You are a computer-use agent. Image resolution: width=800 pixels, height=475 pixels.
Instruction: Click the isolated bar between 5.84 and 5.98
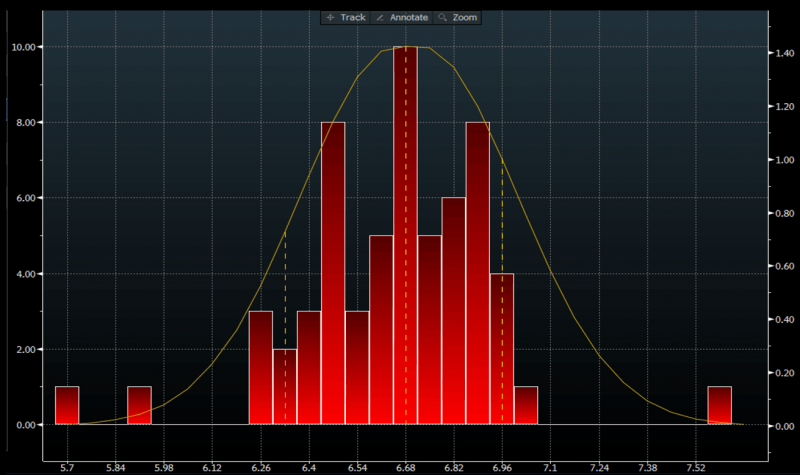click(x=139, y=405)
